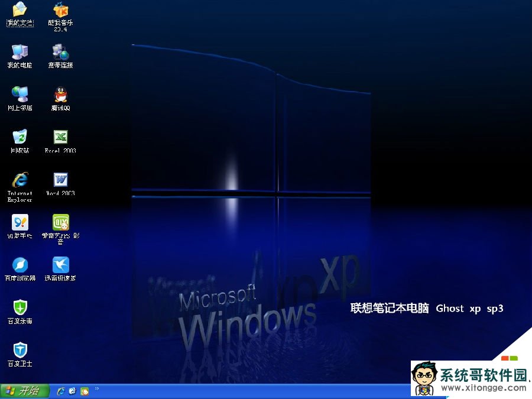Select the Kuwo Music (酷我音乐) desktop icon
The height and width of the screenshot is (399, 532).
[x=60, y=10]
